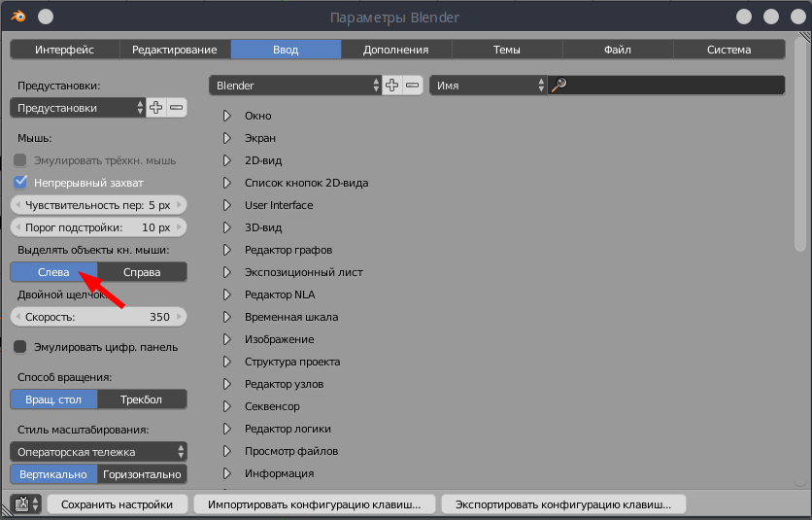This screenshot has width=812, height=520.
Task: Switch to the Редактирование tab
Action: (175, 50)
